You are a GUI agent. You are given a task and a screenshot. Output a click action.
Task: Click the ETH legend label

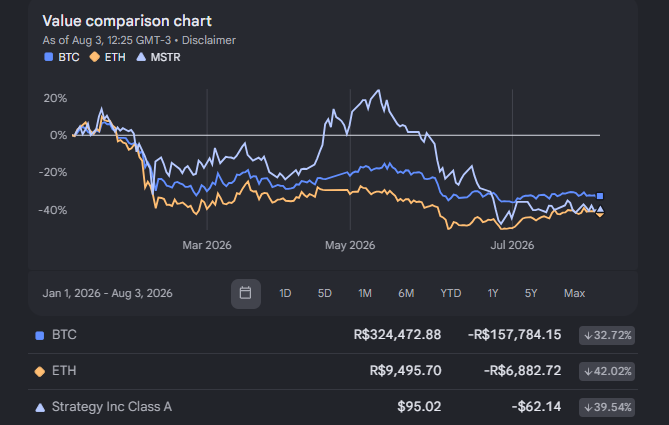[115, 57]
